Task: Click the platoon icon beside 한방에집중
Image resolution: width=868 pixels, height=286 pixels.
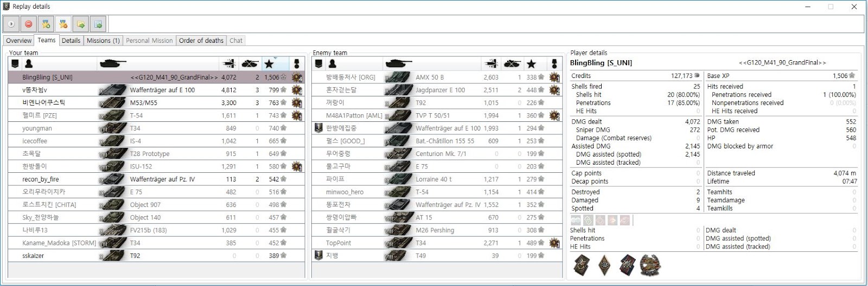Action: (x=319, y=128)
